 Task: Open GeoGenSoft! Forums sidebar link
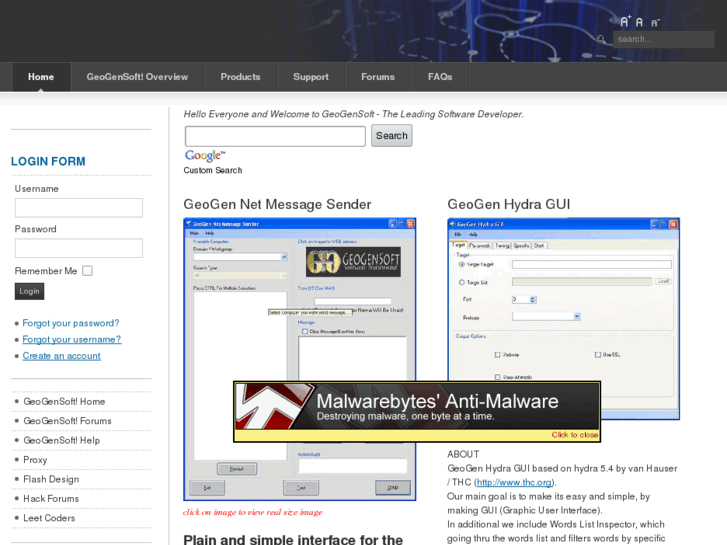coord(68,421)
